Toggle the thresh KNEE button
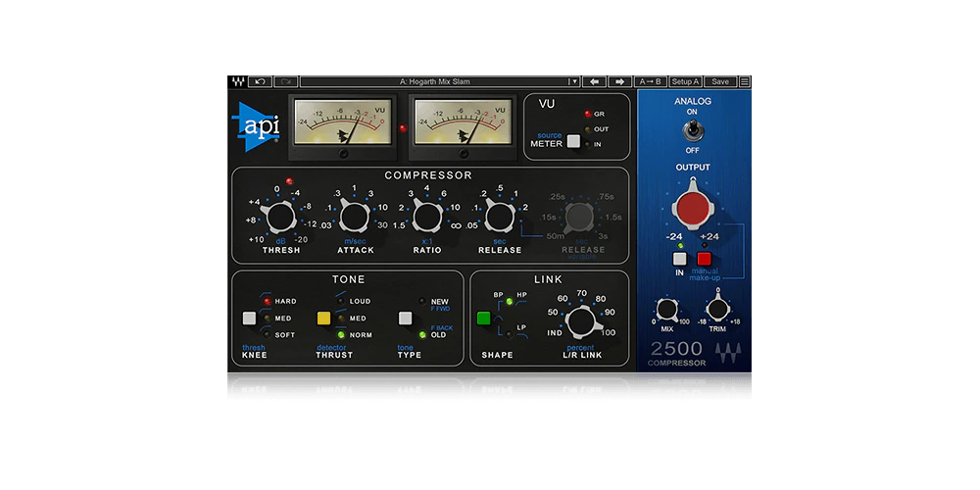This screenshot has height=490, width=980. point(249,318)
